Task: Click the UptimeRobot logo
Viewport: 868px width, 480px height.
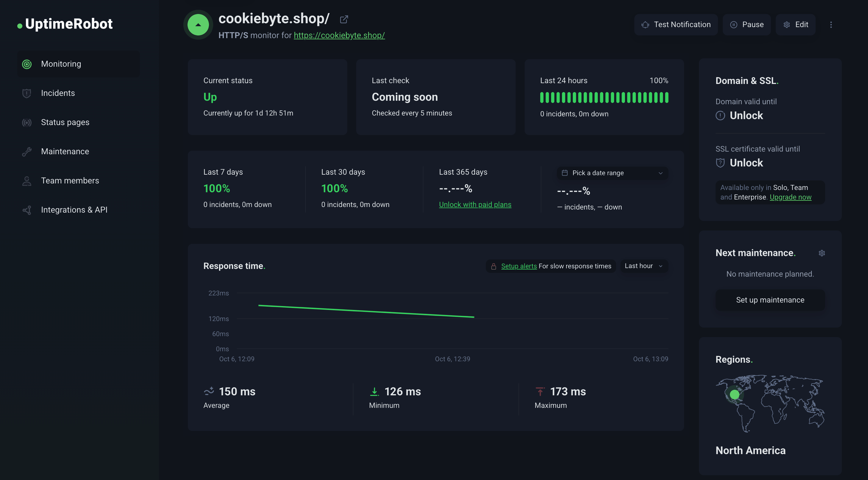Action: (x=65, y=24)
